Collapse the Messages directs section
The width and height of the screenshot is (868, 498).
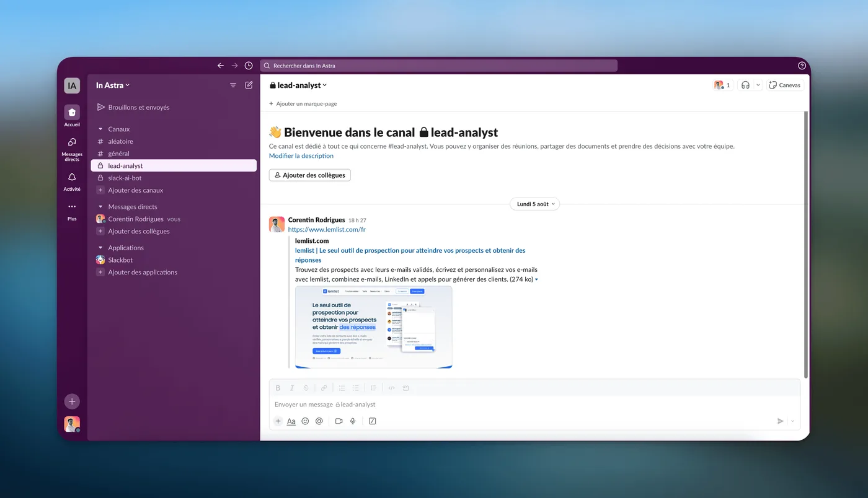click(100, 207)
